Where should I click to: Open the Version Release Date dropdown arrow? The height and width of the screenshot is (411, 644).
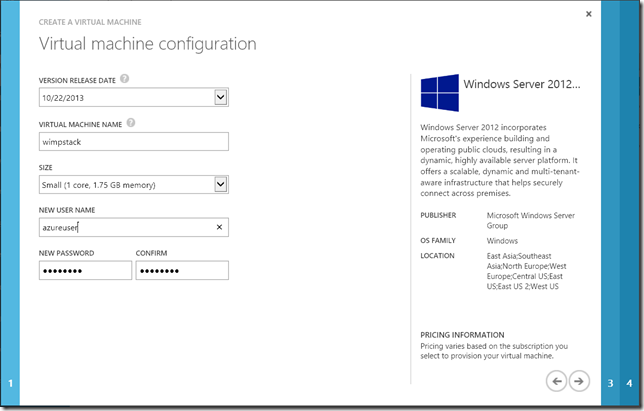221,97
